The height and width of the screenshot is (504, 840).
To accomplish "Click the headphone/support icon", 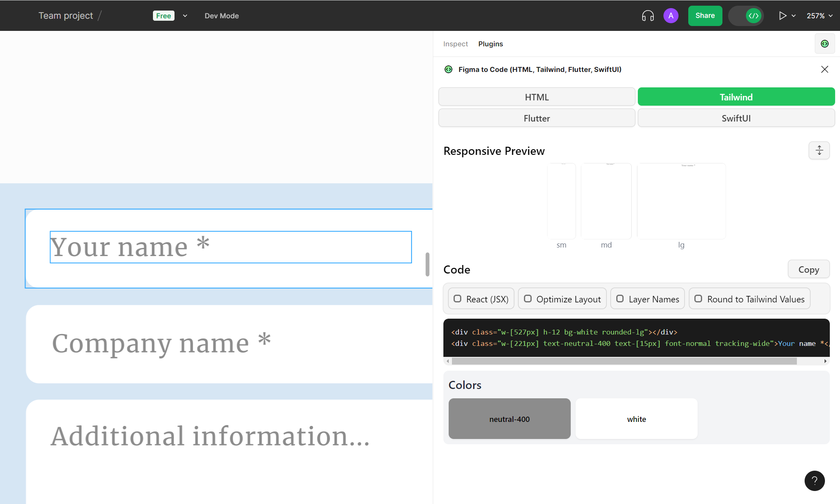I will (648, 15).
